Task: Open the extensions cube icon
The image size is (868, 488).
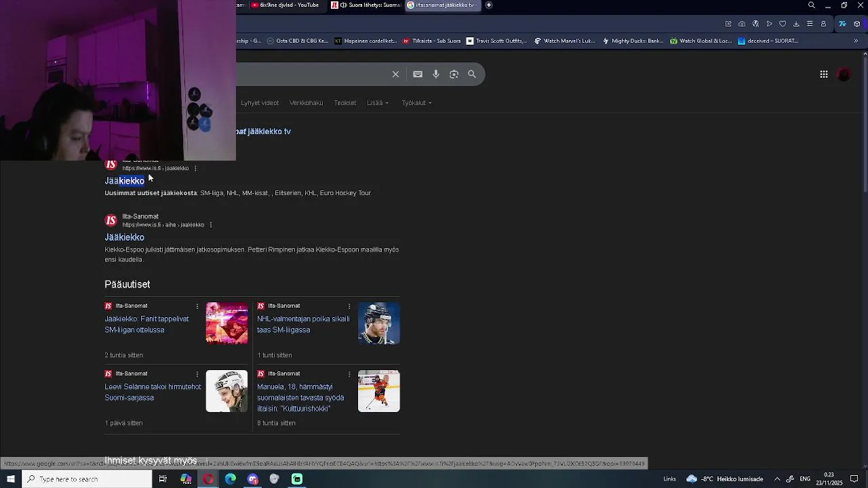Action: click(x=857, y=24)
